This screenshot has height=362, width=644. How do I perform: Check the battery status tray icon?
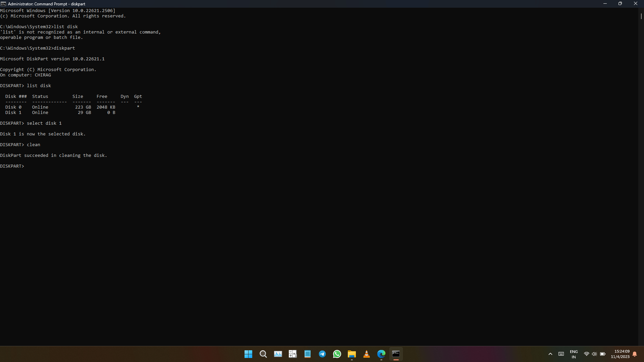click(x=603, y=354)
